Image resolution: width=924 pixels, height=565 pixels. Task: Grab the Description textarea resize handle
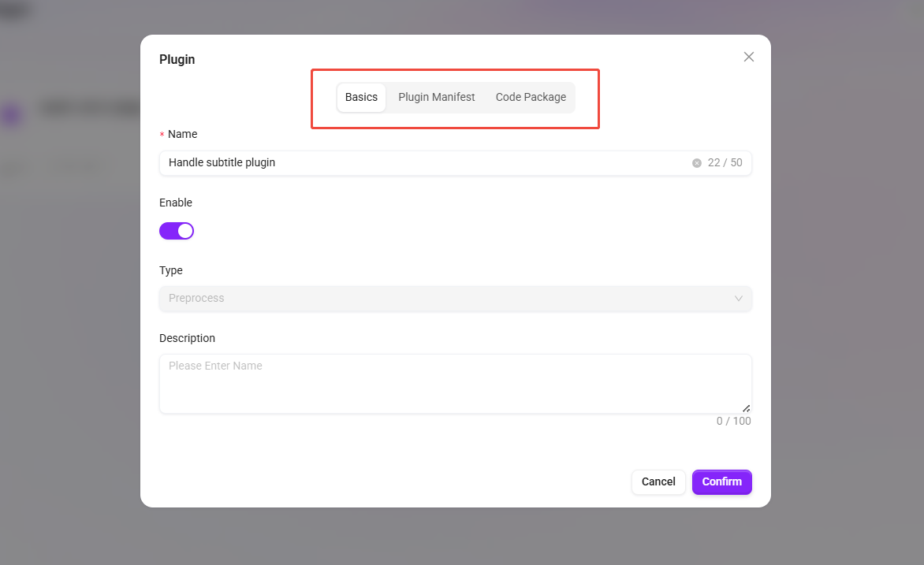coord(746,408)
